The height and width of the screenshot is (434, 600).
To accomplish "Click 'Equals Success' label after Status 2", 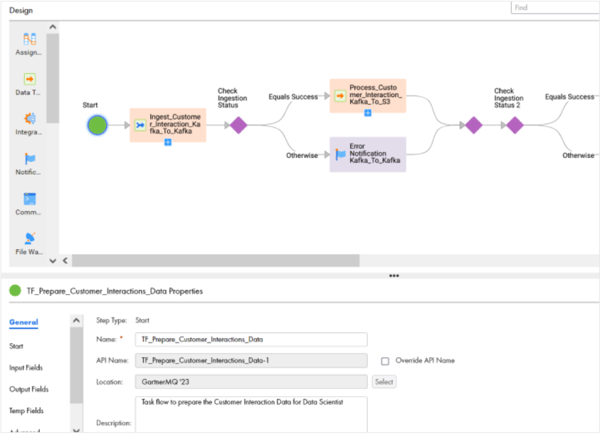I will 569,97.
